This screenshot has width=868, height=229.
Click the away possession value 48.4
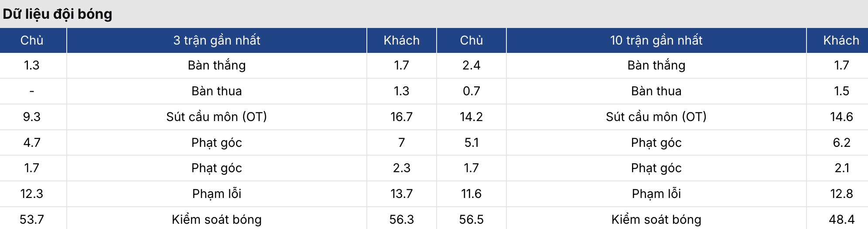(x=841, y=219)
